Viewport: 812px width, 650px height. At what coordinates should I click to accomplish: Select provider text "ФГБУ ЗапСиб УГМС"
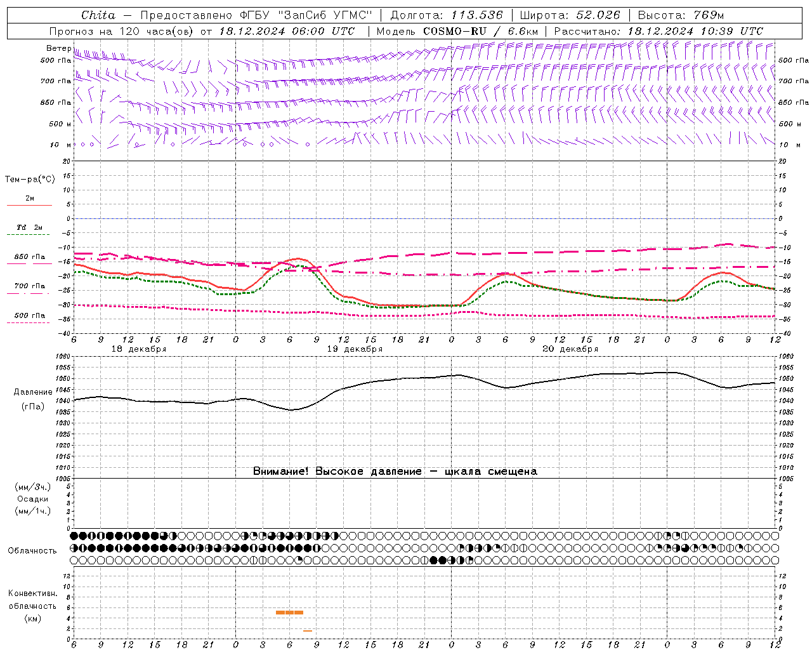pos(306,15)
